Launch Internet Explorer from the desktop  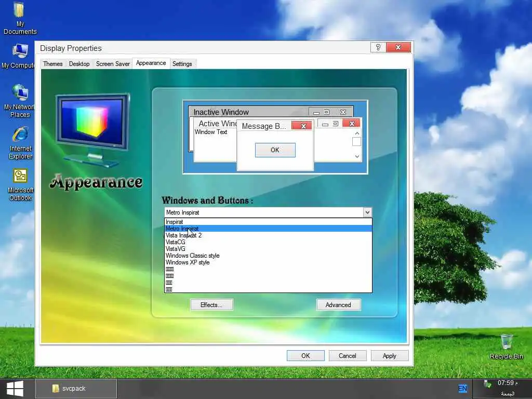20,142
